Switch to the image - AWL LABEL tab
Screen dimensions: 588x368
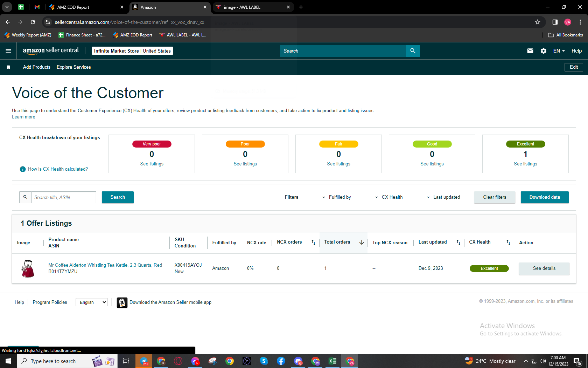click(253, 7)
